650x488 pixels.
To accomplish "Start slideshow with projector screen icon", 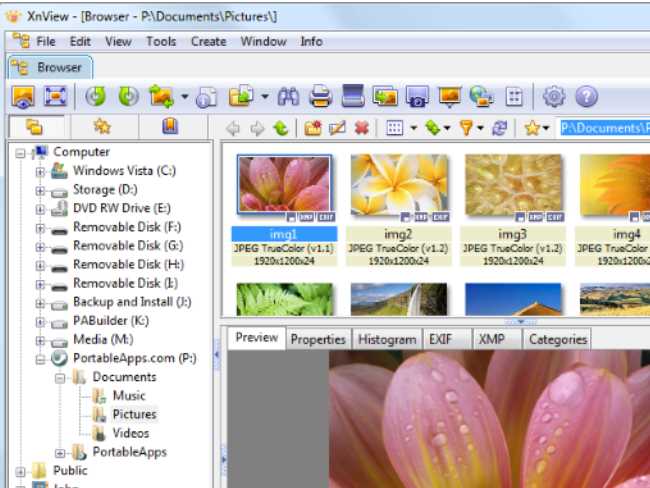I will 450,97.
